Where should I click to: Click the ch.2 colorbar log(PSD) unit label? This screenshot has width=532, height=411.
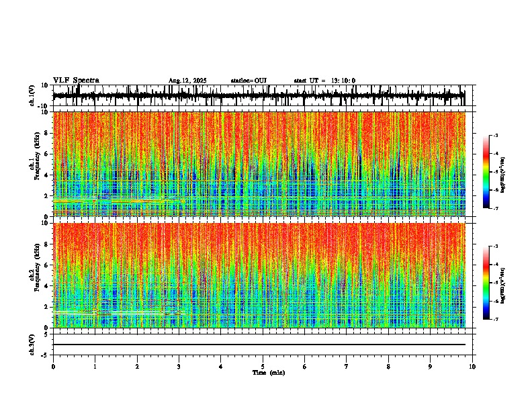pos(503,285)
